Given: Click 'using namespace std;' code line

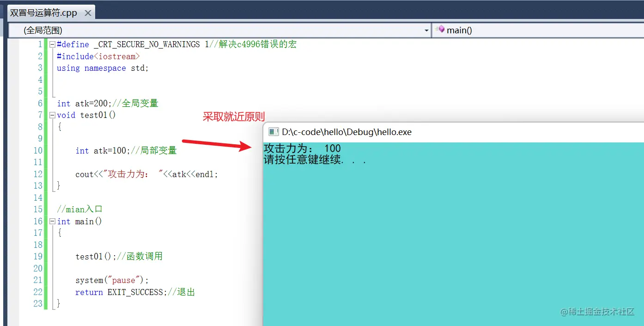Looking at the screenshot, I should click(x=103, y=68).
